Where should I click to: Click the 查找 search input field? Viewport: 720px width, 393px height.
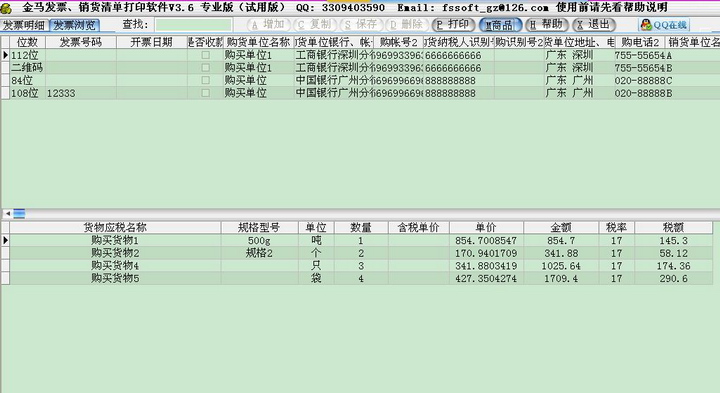193,25
